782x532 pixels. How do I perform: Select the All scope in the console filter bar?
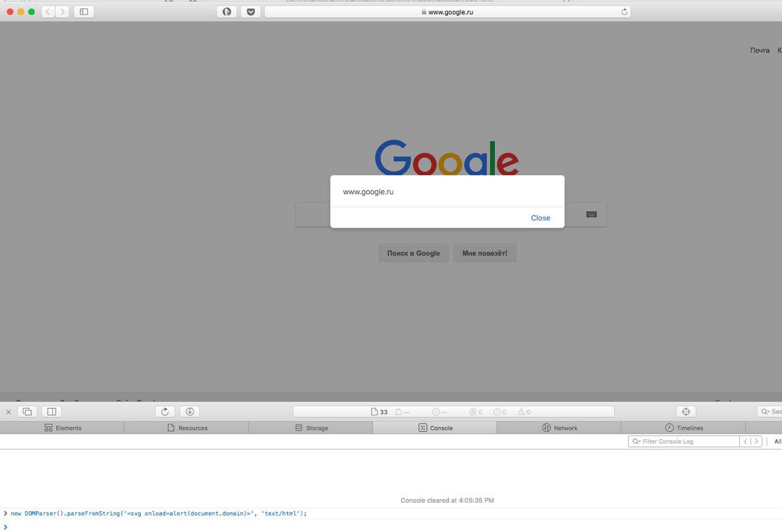[x=777, y=441]
